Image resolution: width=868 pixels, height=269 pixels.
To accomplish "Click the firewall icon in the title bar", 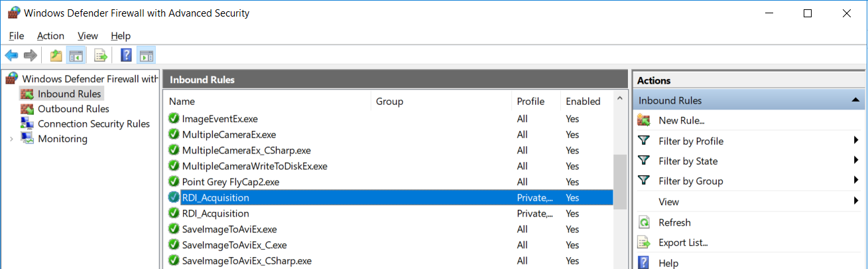I will [x=13, y=13].
